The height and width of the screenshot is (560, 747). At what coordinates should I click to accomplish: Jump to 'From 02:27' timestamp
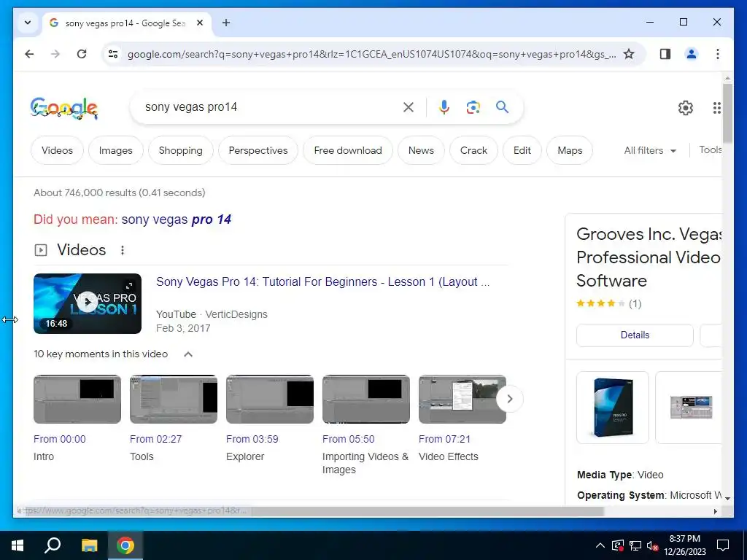tap(156, 439)
